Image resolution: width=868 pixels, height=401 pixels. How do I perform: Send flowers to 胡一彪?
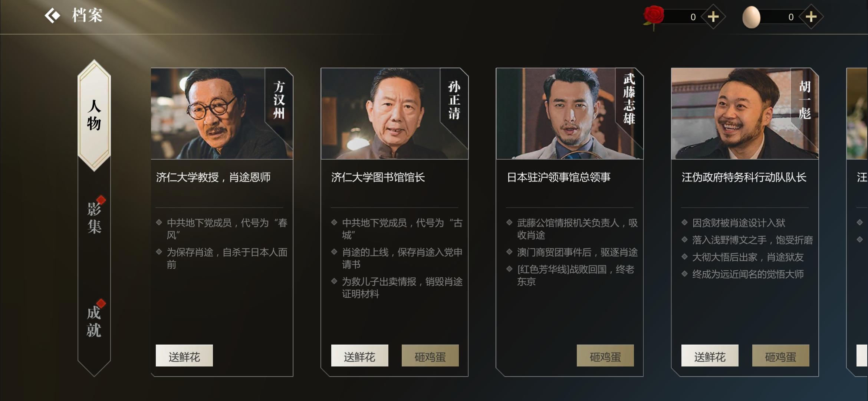pyautogui.click(x=710, y=356)
